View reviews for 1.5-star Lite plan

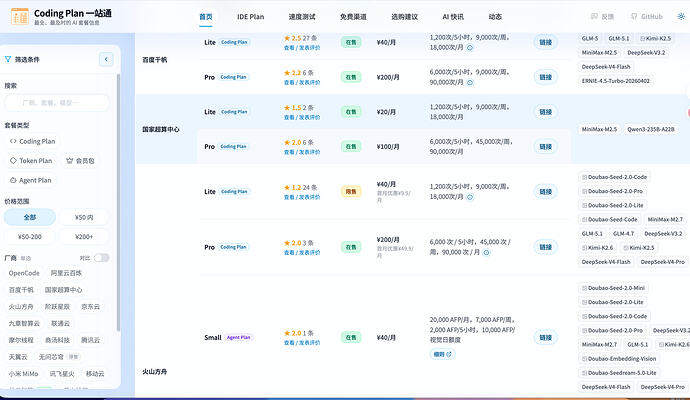tap(302, 117)
